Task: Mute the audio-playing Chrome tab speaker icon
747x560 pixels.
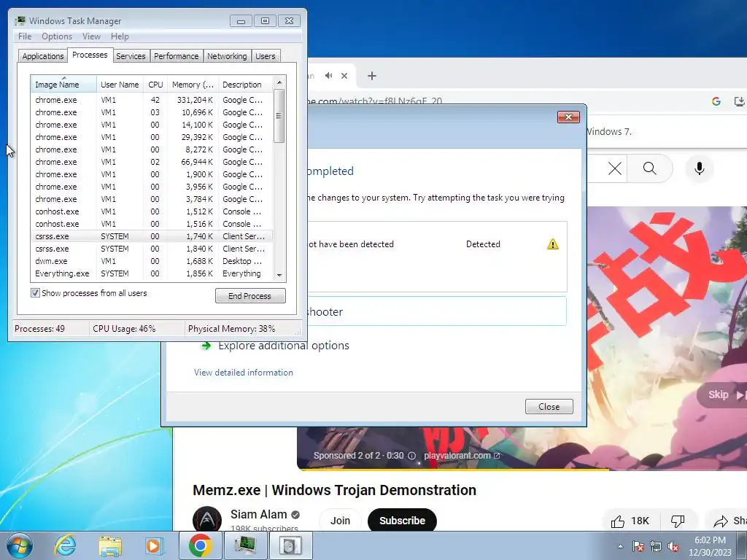Action: coord(329,76)
